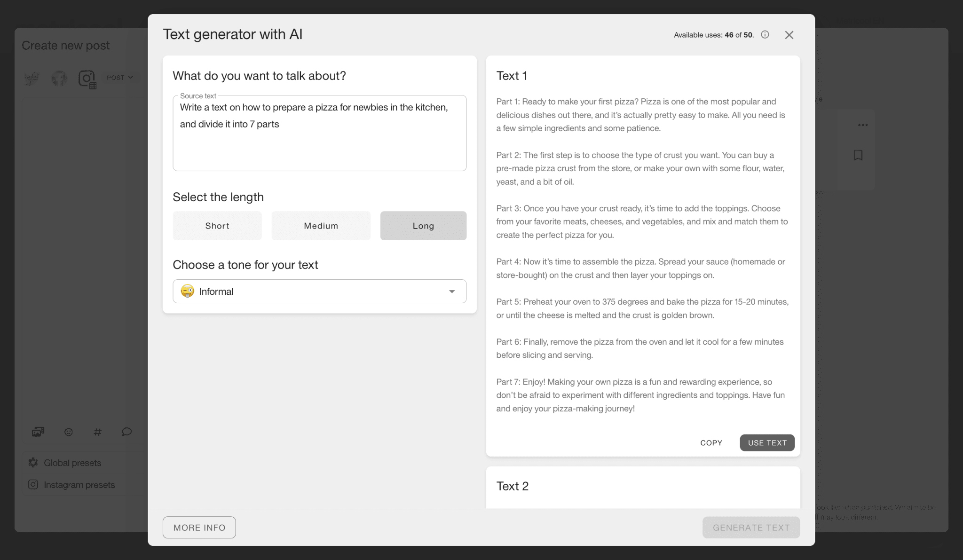Image resolution: width=963 pixels, height=560 pixels.
Task: Click the Instagram grid icon
Action: pyautogui.click(x=87, y=79)
